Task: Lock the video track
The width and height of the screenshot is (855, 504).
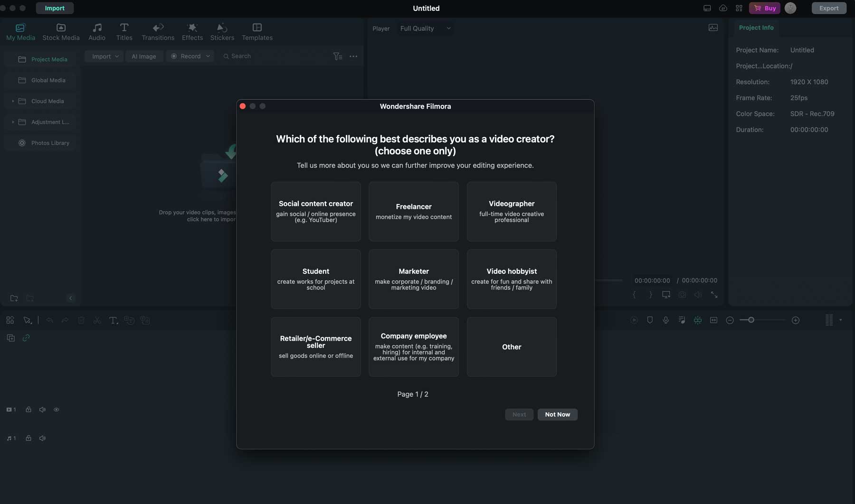Action: (x=28, y=410)
